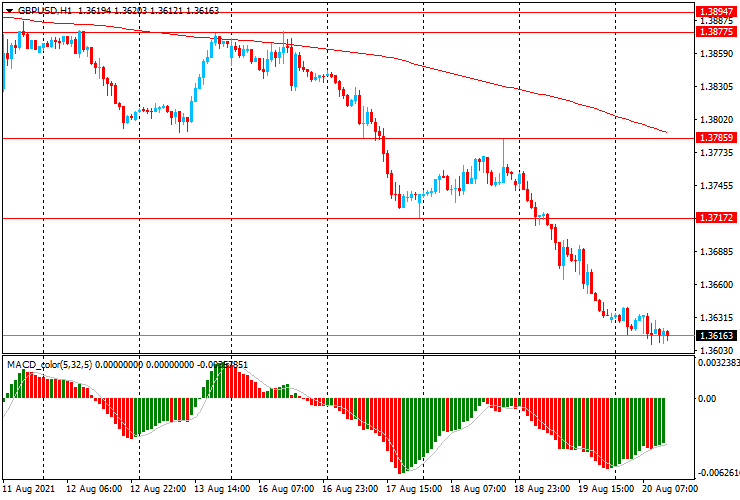740x500 pixels.
Task: Select the 1.38775 red price label
Action: point(716,32)
